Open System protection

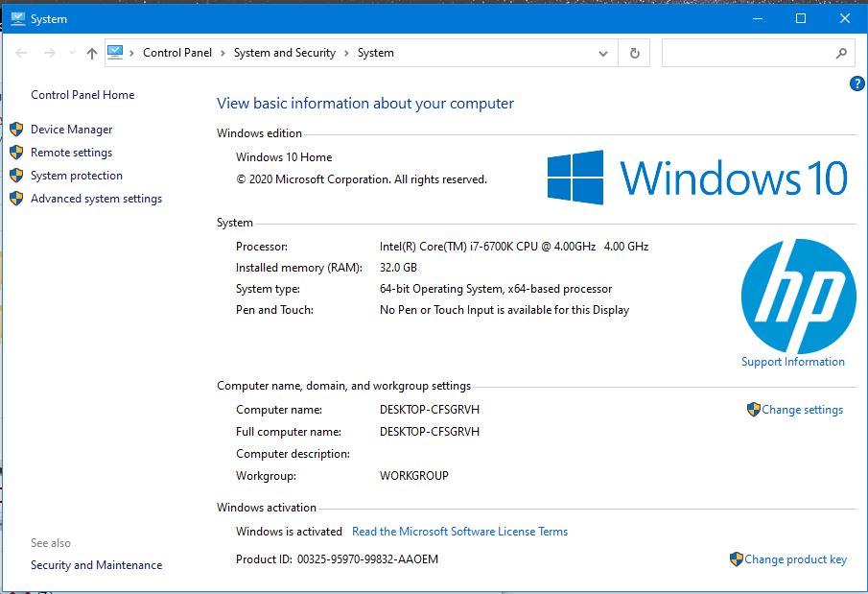(x=77, y=176)
